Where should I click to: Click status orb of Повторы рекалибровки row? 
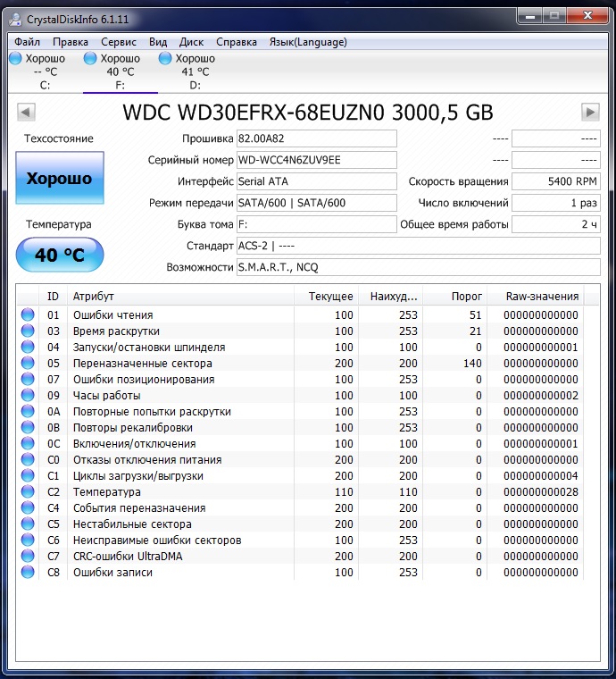28,427
